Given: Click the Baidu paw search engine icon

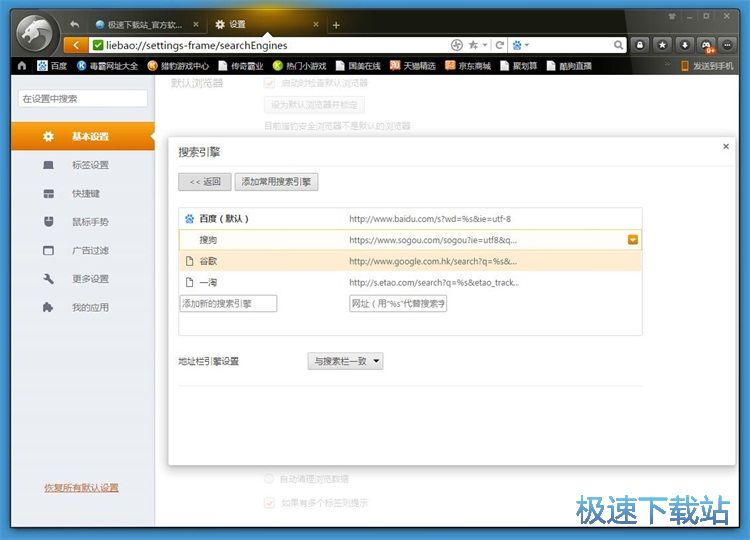Looking at the screenshot, I should tap(517, 45).
